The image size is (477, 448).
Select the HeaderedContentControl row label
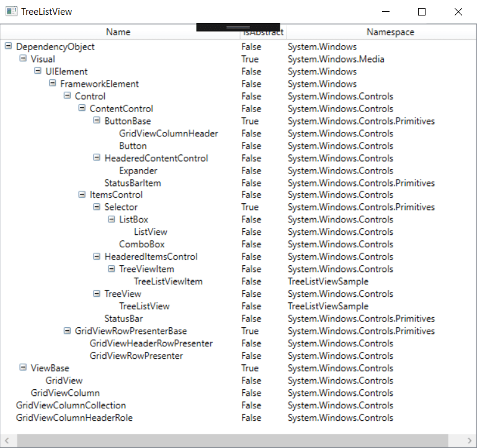(156, 158)
